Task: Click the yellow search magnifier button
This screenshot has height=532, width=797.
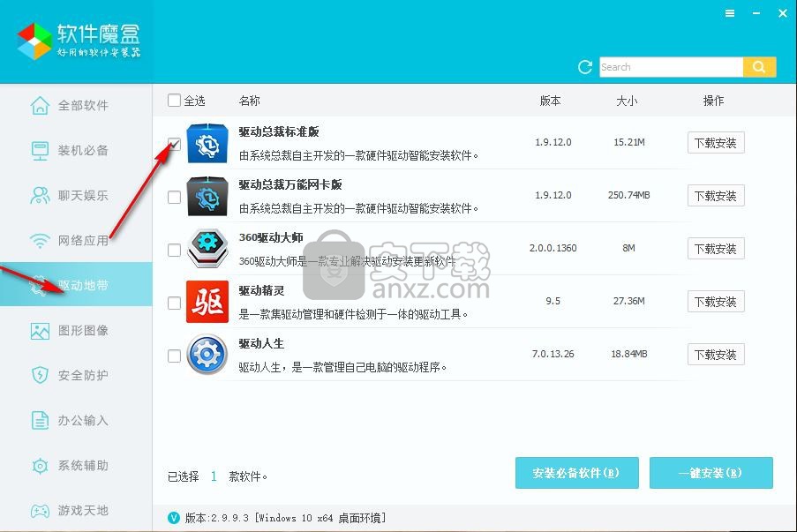Action: coord(759,67)
